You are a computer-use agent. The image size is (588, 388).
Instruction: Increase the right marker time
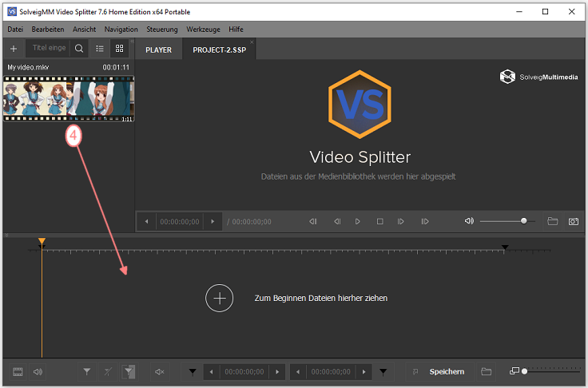tap(364, 371)
